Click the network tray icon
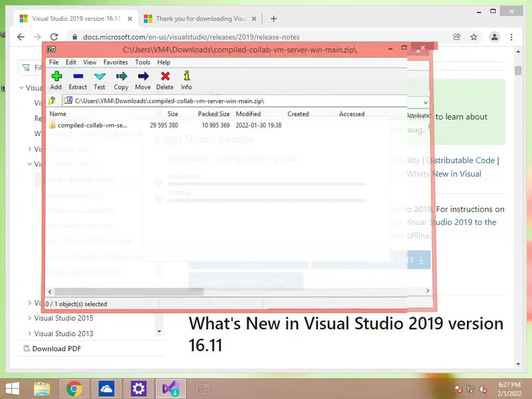 (471, 389)
